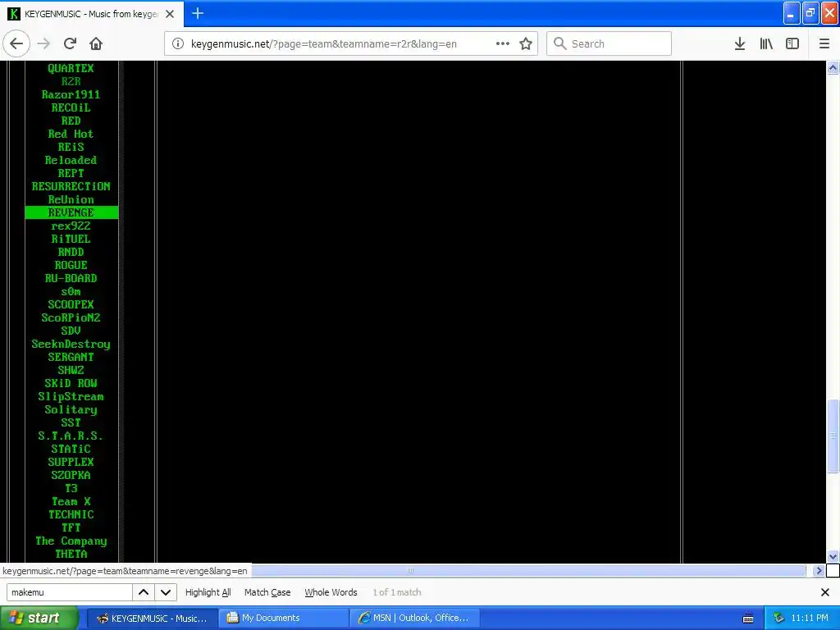Open the QUARTEX team link
840x630 pixels.
point(71,68)
